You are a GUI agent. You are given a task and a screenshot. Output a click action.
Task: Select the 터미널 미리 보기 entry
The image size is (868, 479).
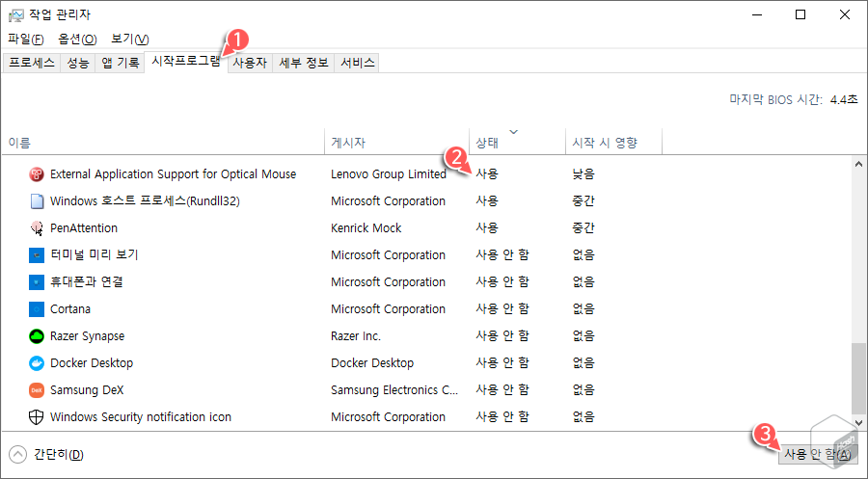pos(95,255)
